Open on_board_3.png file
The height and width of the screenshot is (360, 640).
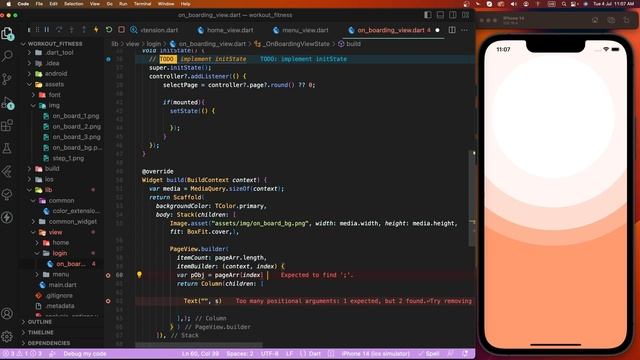[76, 137]
